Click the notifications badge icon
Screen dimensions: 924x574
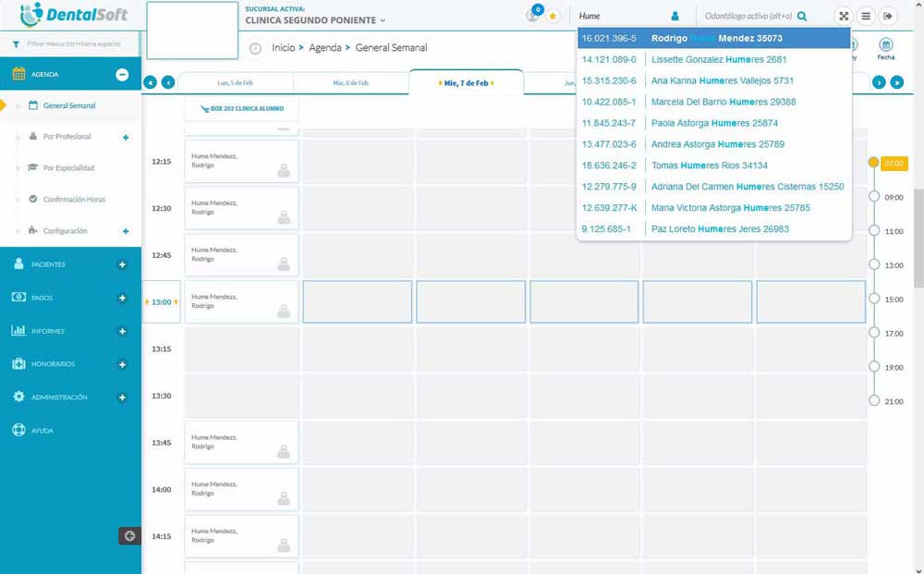point(533,15)
